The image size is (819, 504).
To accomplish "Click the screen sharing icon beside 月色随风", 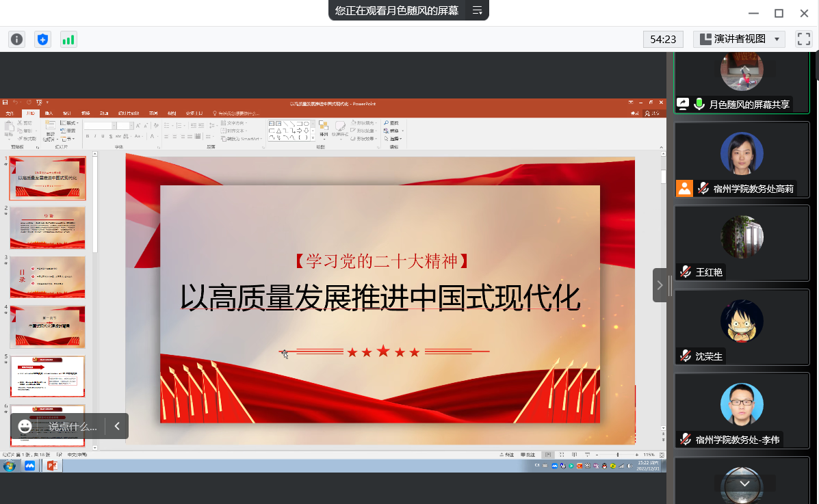I will coord(683,104).
